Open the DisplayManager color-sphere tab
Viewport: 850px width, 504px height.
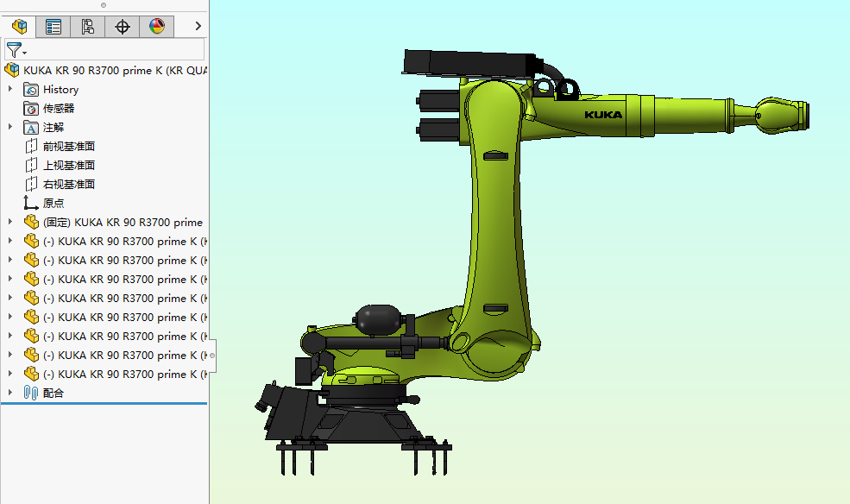coord(157,26)
